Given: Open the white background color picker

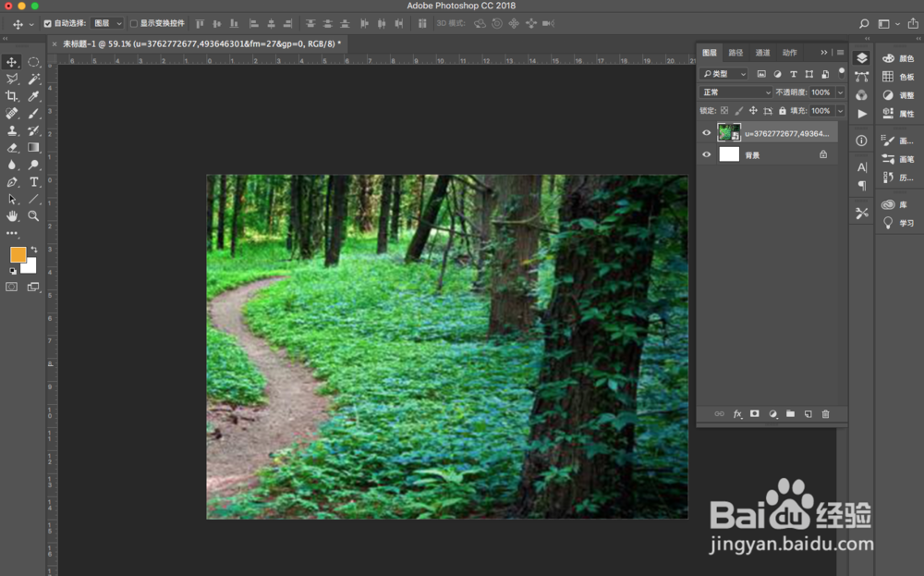Looking at the screenshot, I should click(x=30, y=268).
